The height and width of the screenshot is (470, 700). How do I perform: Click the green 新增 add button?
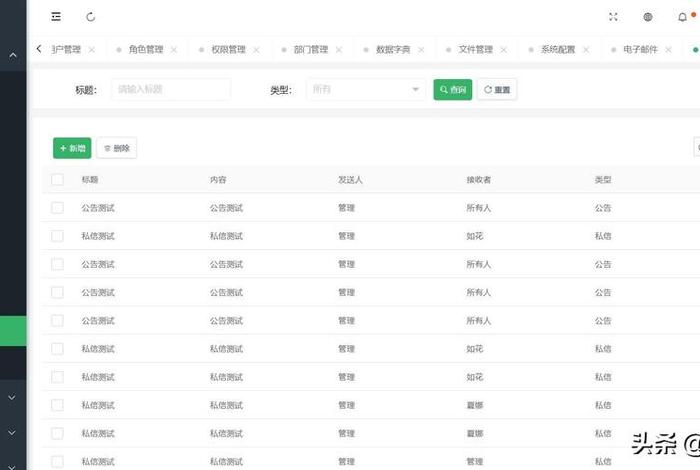pos(72,148)
